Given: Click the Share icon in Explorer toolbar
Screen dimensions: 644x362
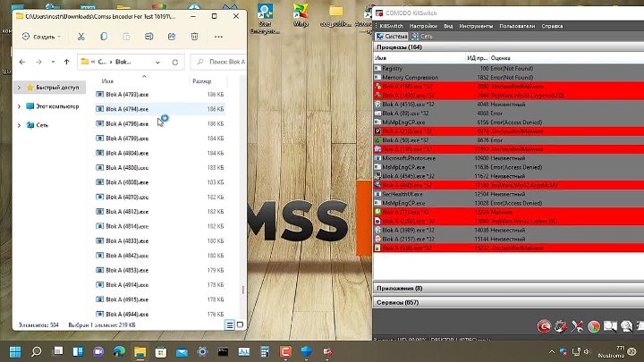Looking at the screenshot, I should [172, 37].
